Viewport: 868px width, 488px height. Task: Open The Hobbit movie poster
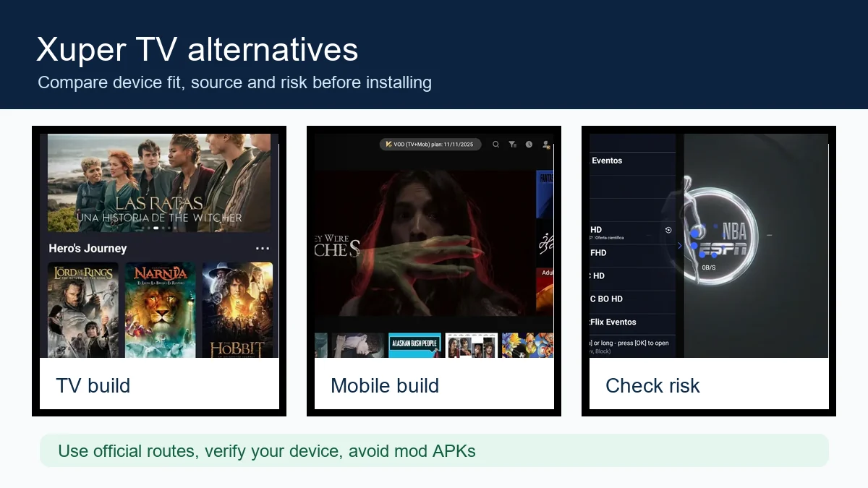237,309
